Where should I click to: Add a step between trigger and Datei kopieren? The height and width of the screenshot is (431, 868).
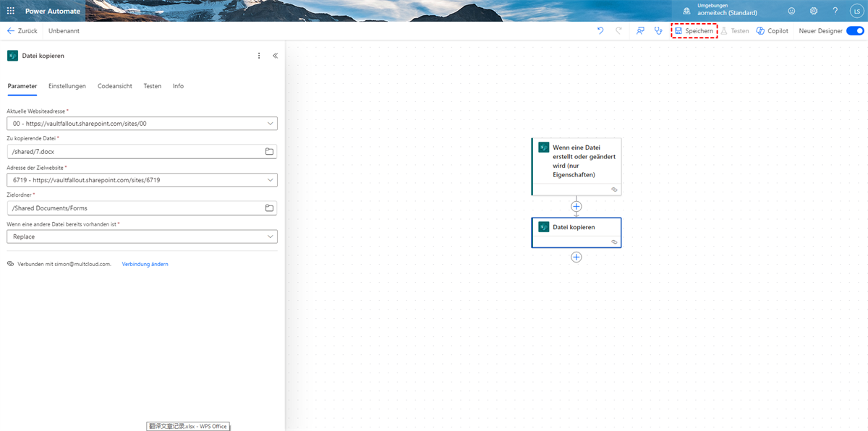pyautogui.click(x=576, y=207)
